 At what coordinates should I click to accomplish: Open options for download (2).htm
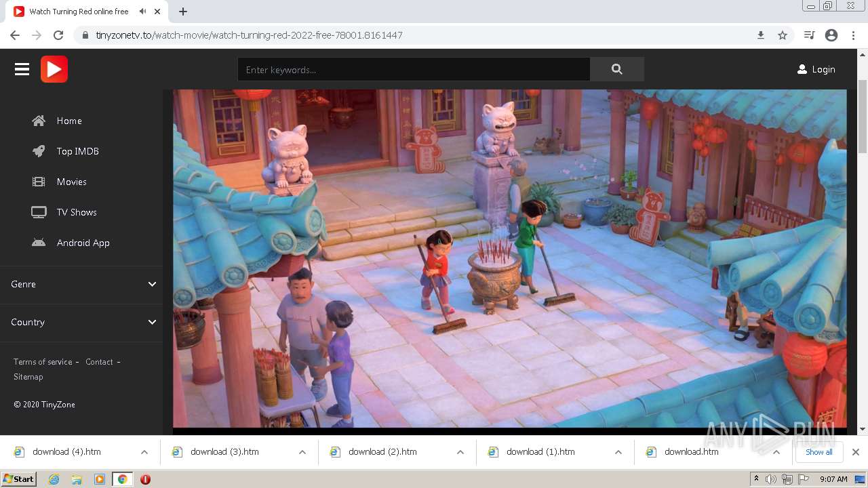(x=460, y=452)
